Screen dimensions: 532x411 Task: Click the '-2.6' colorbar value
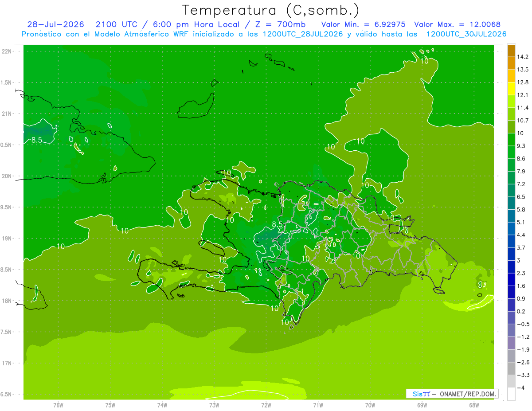pos(523,363)
